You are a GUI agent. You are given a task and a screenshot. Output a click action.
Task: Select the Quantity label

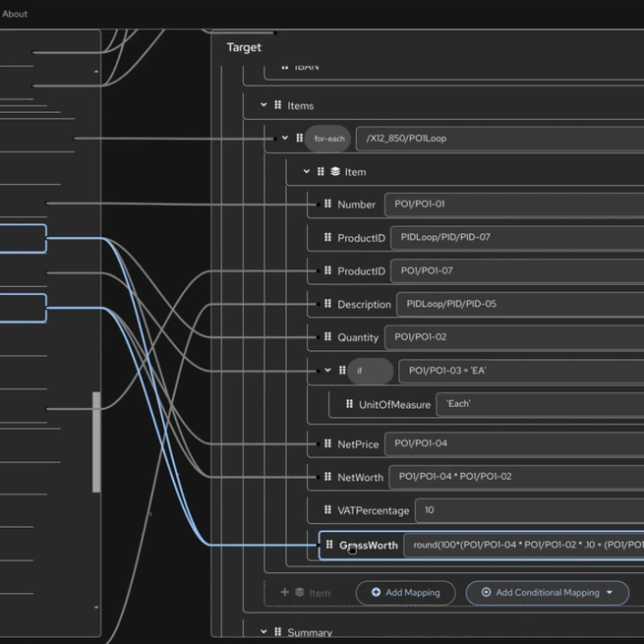pyautogui.click(x=358, y=337)
